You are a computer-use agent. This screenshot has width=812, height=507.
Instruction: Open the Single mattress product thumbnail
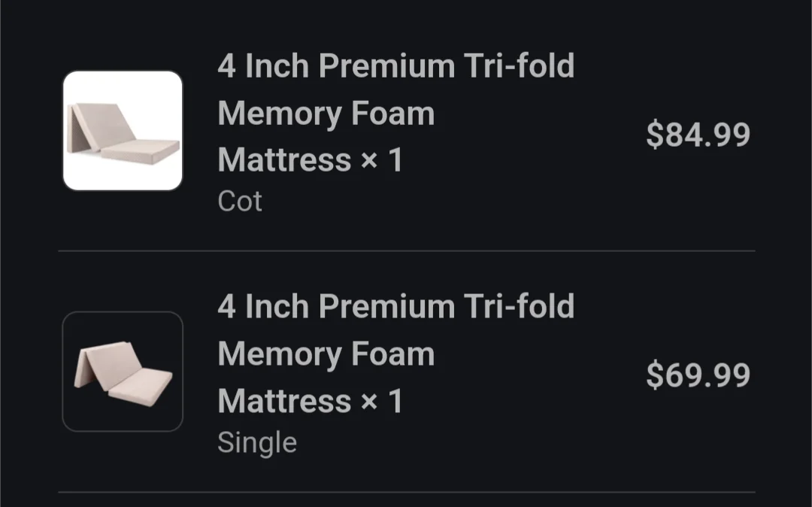(123, 372)
